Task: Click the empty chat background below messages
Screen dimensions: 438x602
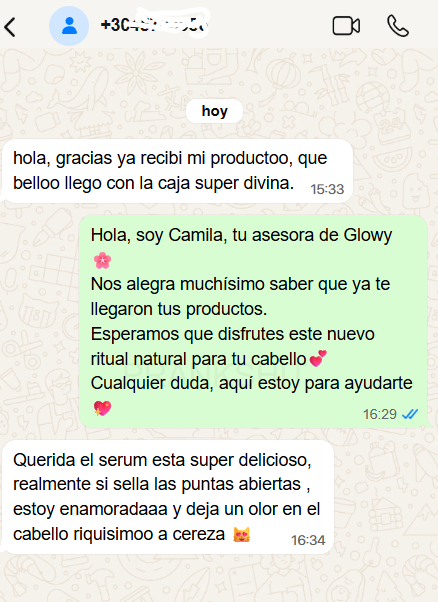Action: (219, 580)
